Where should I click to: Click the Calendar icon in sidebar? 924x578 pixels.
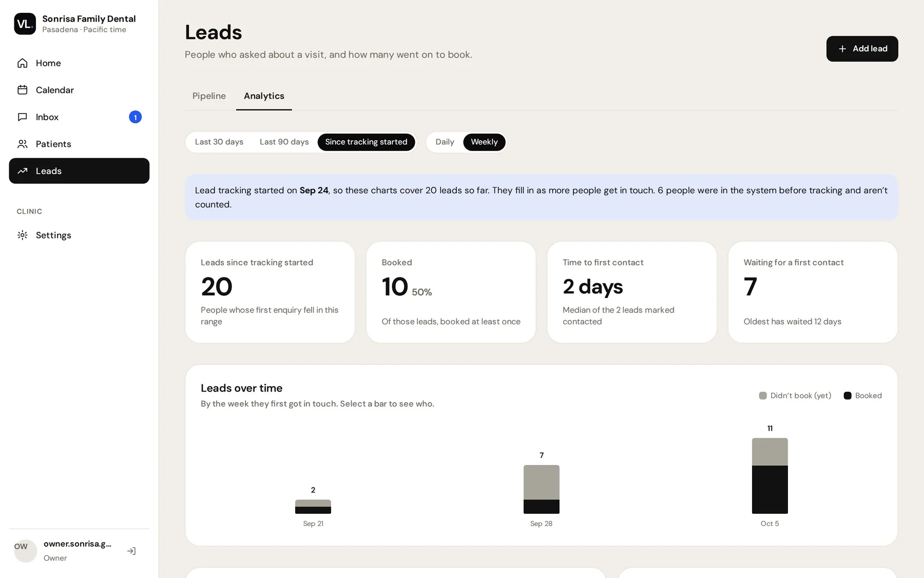(22, 90)
